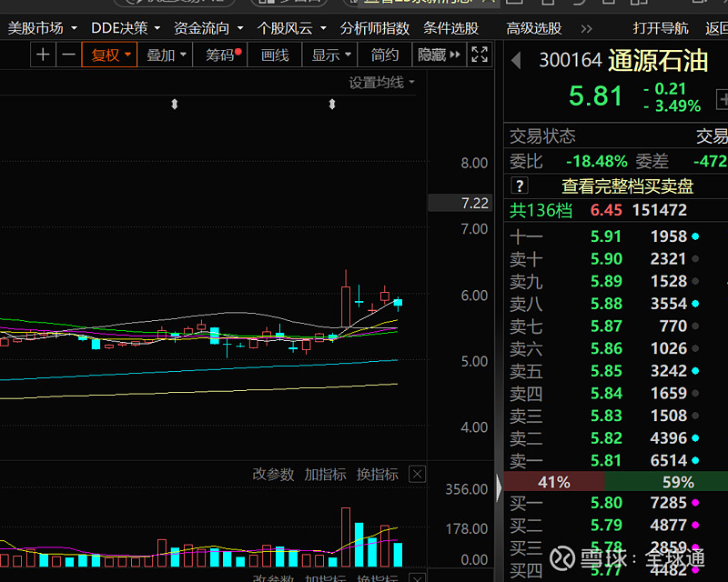This screenshot has height=582, width=728.
Task: Click 卖五 price 5.85 row
Action: (x=616, y=371)
